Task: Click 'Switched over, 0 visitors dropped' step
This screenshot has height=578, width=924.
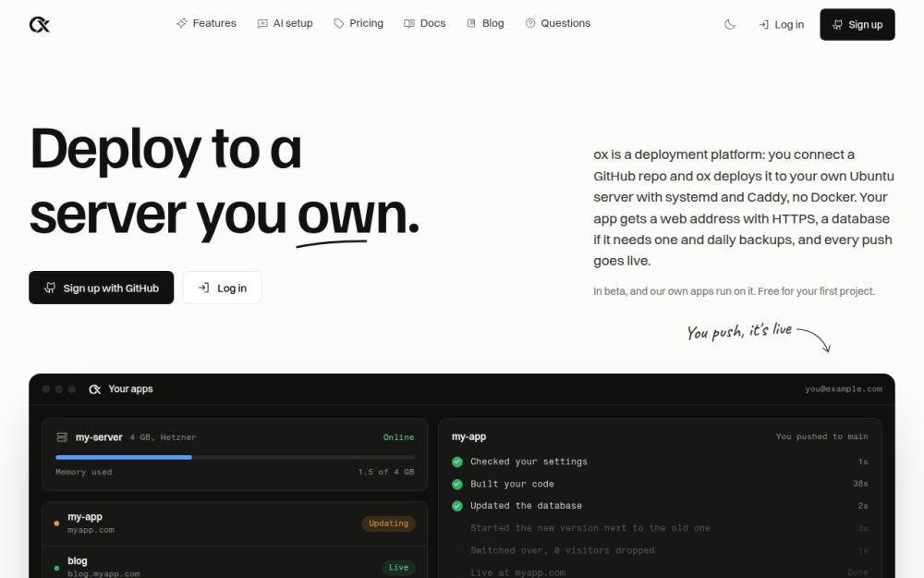Action: (x=562, y=550)
